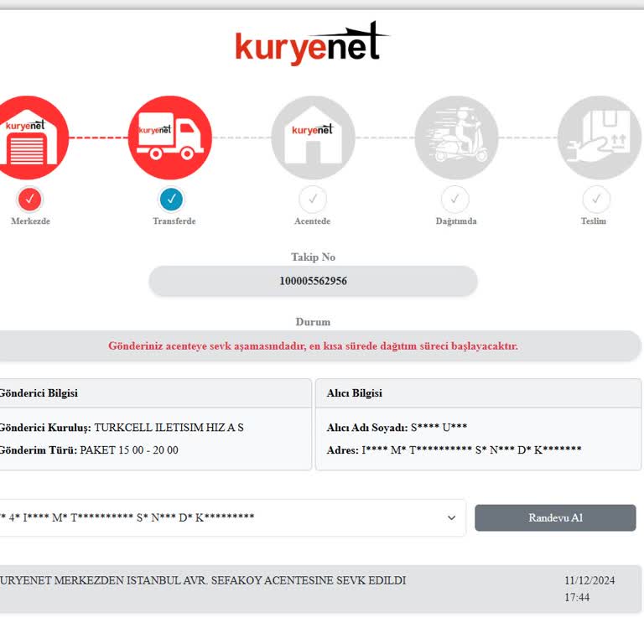Click the time 17:44
The width and height of the screenshot is (644, 644).
(577, 597)
